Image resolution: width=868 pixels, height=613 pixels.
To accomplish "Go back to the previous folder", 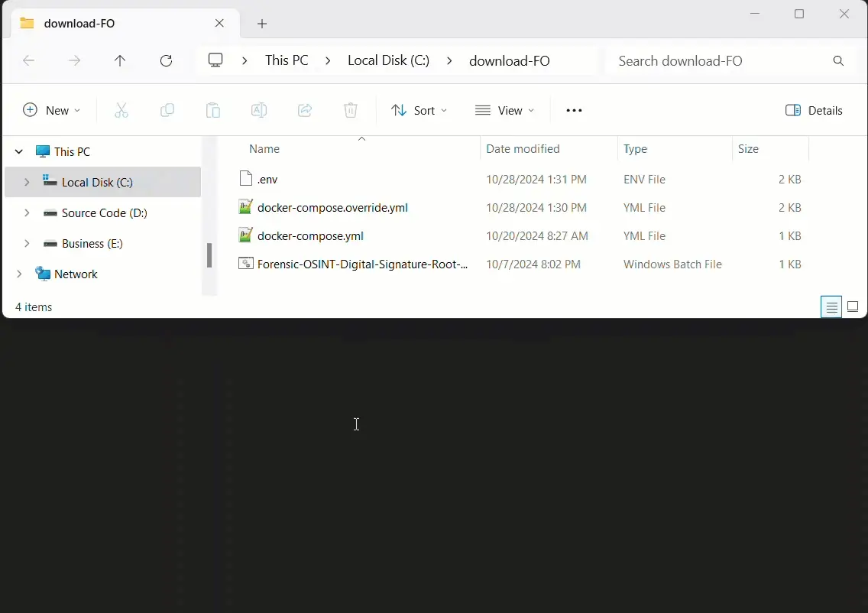I will [x=28, y=61].
